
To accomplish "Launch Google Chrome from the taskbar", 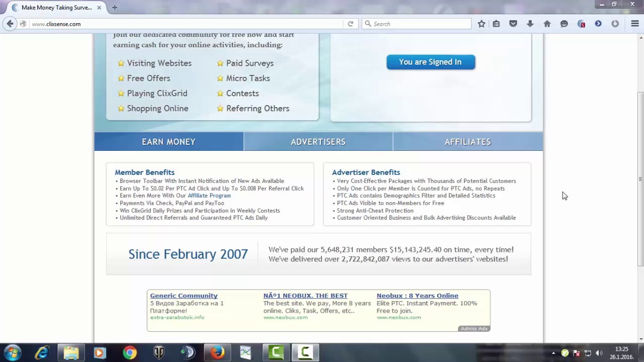I will point(130,353).
